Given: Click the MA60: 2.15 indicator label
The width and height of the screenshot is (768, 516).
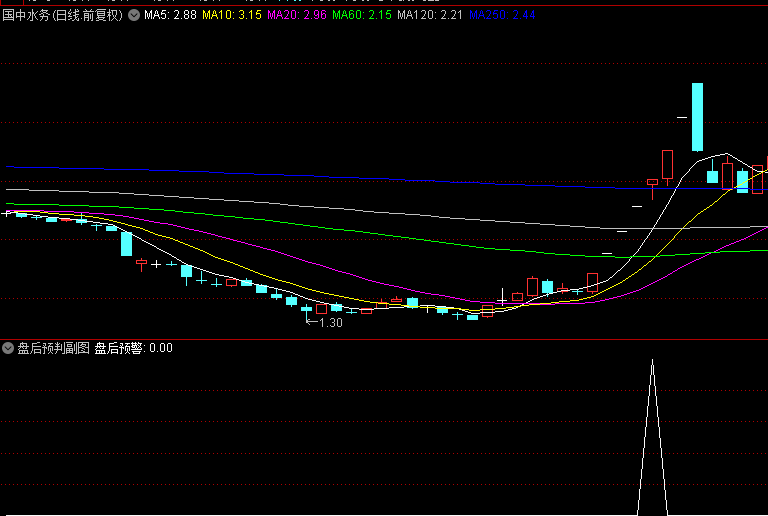Looking at the screenshot, I should [362, 15].
